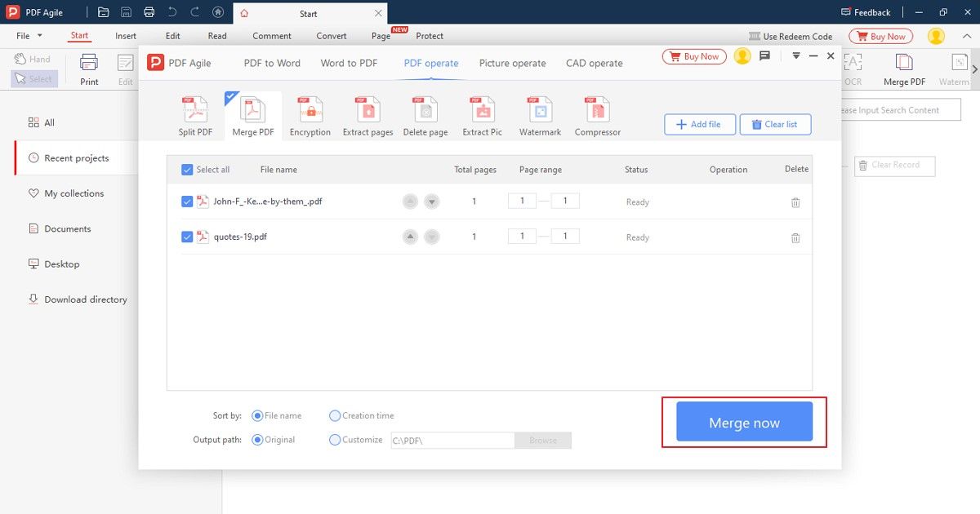Open the OCR tool in the ribbon
Screen dimensions: 980x514
(x=853, y=69)
